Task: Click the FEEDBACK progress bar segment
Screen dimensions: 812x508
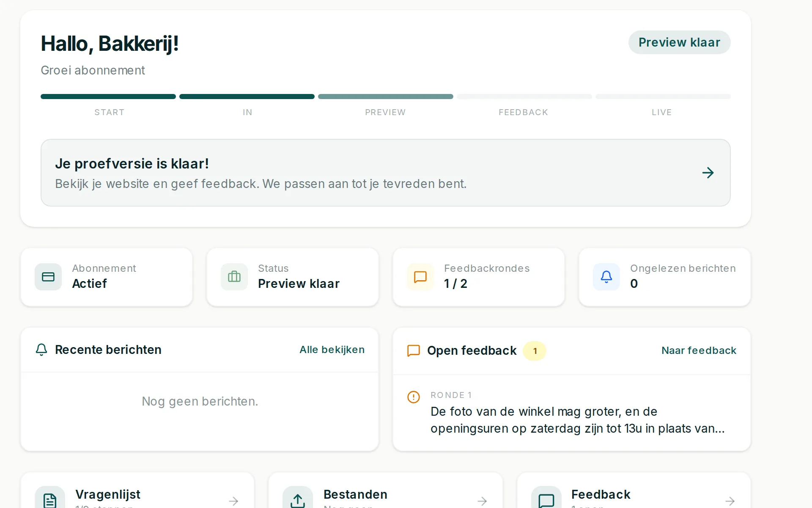Action: [524, 97]
